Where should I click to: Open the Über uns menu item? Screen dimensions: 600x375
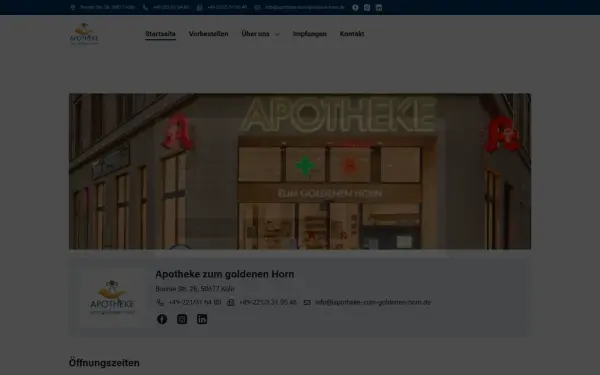coord(255,34)
